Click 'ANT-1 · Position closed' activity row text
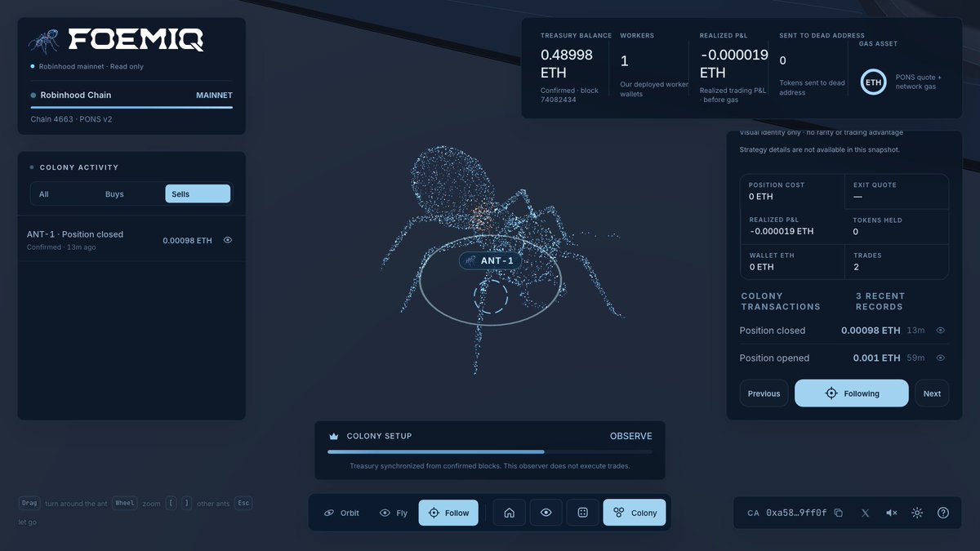Screen dimensions: 980x551 point(75,234)
